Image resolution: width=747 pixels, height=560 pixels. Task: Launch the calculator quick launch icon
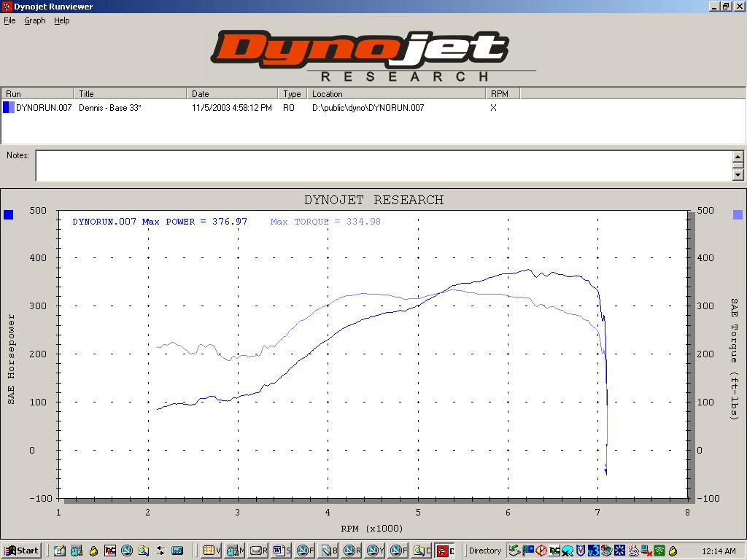[177, 551]
